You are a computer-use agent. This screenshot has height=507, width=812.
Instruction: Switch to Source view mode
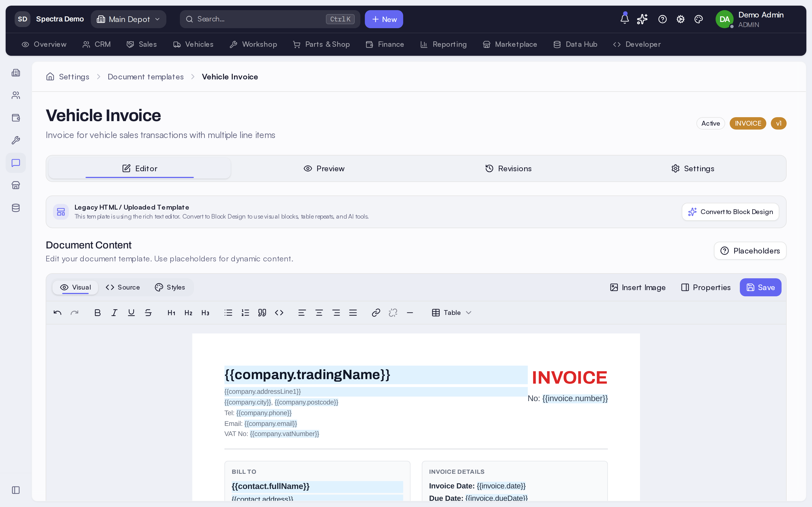123,287
